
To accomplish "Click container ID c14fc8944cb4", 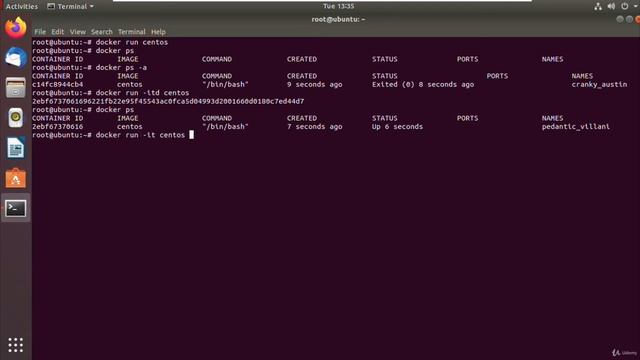I will pos(58,84).
